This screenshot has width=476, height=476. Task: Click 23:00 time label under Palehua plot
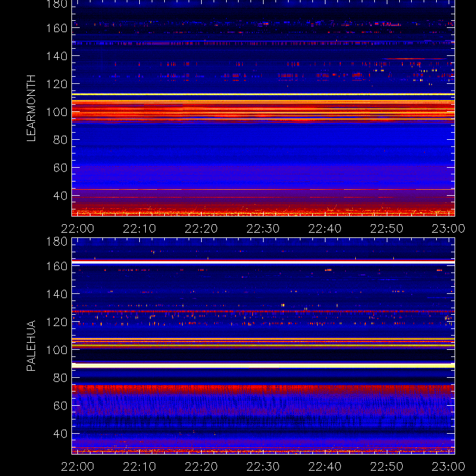click(x=449, y=466)
